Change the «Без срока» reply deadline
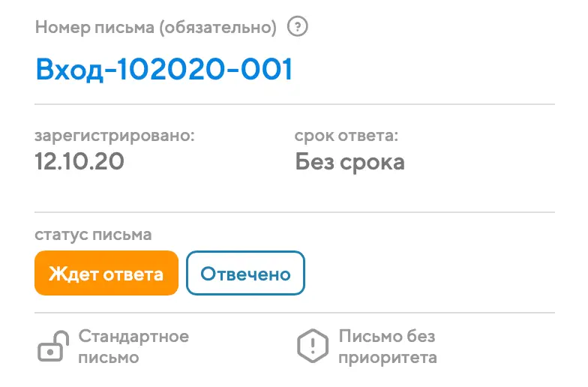 (349, 161)
